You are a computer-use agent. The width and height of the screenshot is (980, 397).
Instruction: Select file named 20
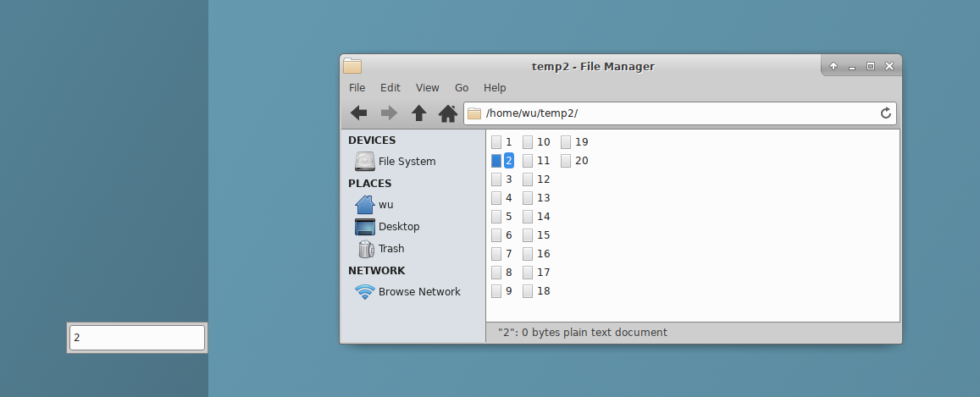pos(580,161)
